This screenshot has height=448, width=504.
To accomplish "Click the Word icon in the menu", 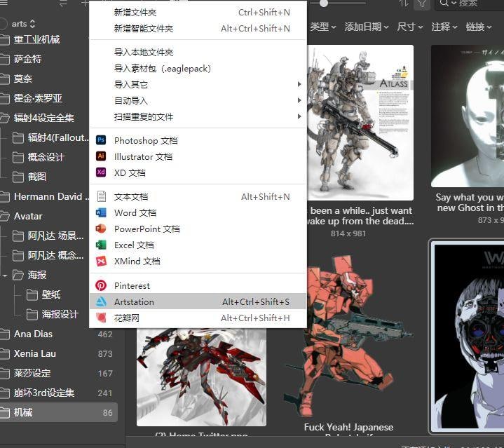I will 101,212.
